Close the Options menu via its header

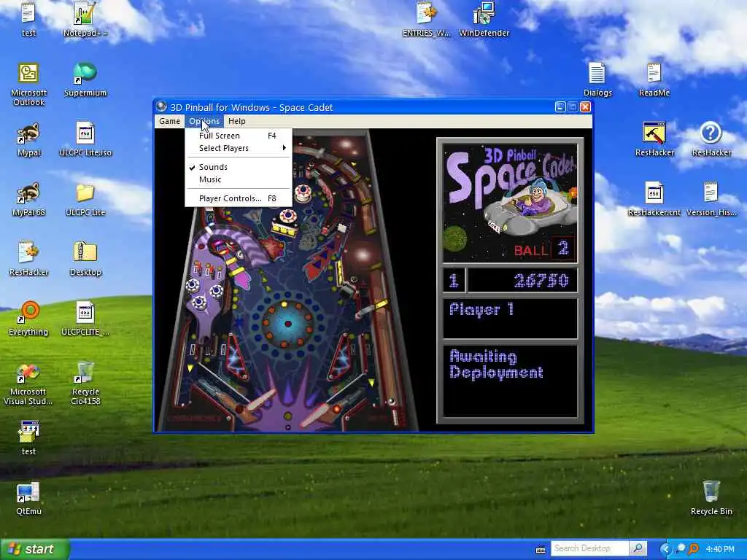click(x=204, y=121)
